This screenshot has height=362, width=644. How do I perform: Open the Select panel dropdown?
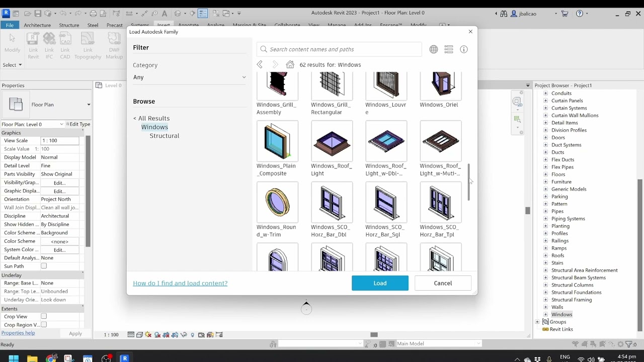click(x=13, y=65)
